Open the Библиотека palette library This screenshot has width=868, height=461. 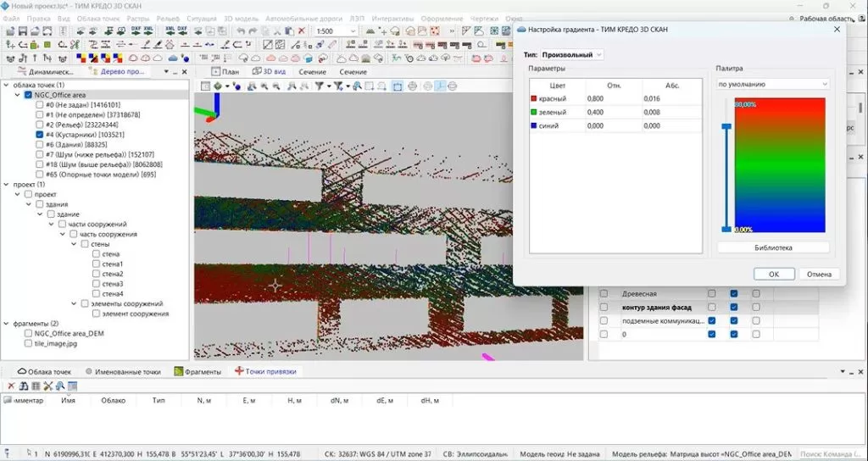point(773,247)
